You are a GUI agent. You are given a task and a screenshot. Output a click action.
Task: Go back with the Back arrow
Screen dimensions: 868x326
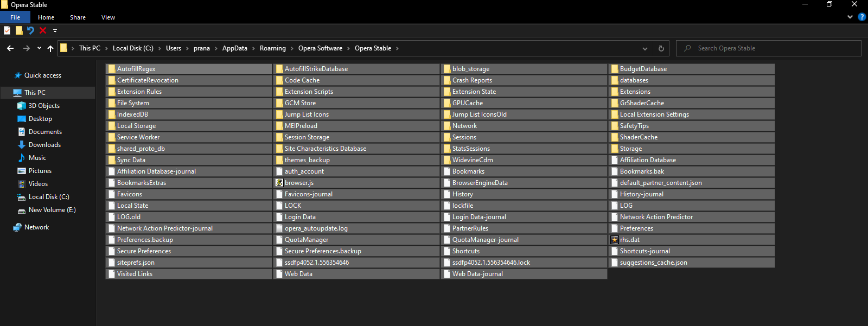(10, 48)
